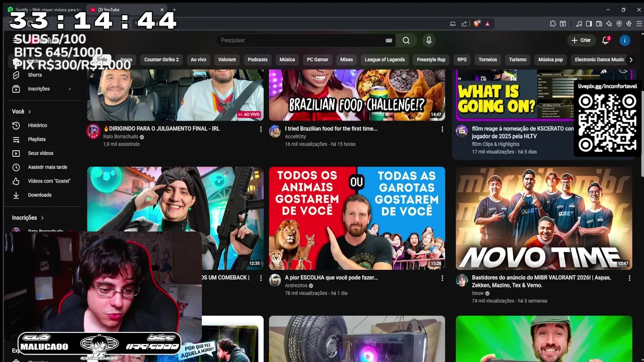Click the AccelKitty channel avatar
Screen dimensions: 644x362
click(275, 131)
